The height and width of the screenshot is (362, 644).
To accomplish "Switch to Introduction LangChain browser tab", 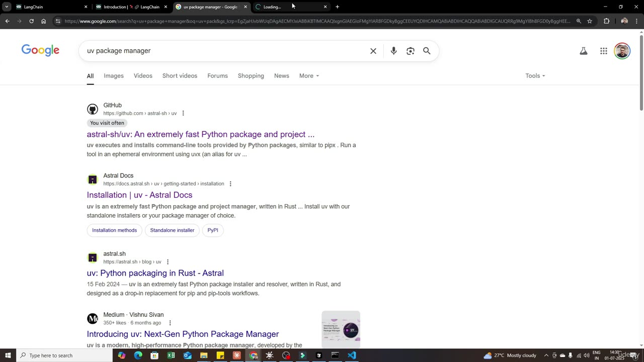I will click(x=131, y=7).
